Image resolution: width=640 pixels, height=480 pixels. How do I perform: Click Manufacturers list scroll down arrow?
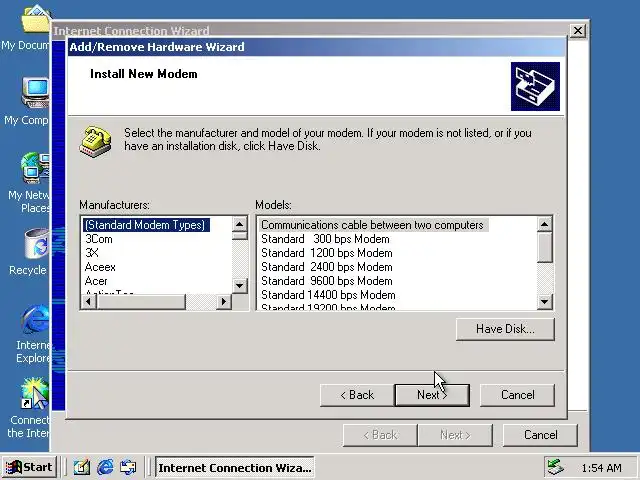pos(240,285)
